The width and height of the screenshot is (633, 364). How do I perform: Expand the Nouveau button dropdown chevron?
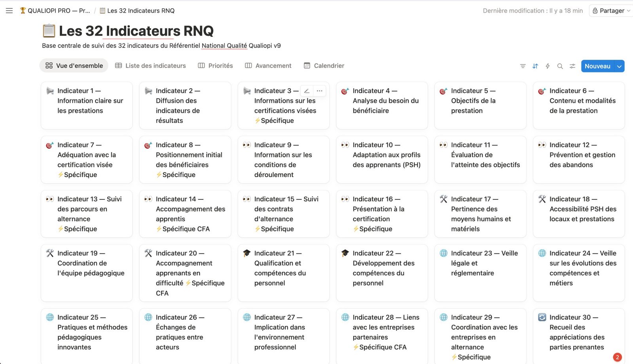(619, 66)
